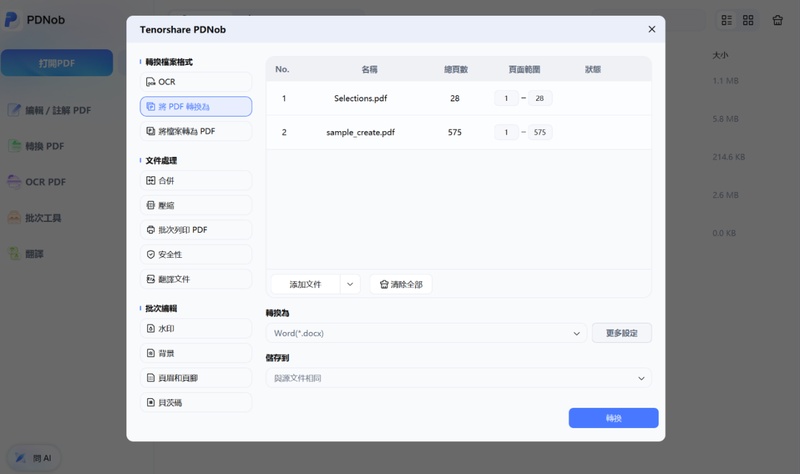Click the 添加文件 add file button
800x474 pixels.
tap(305, 284)
